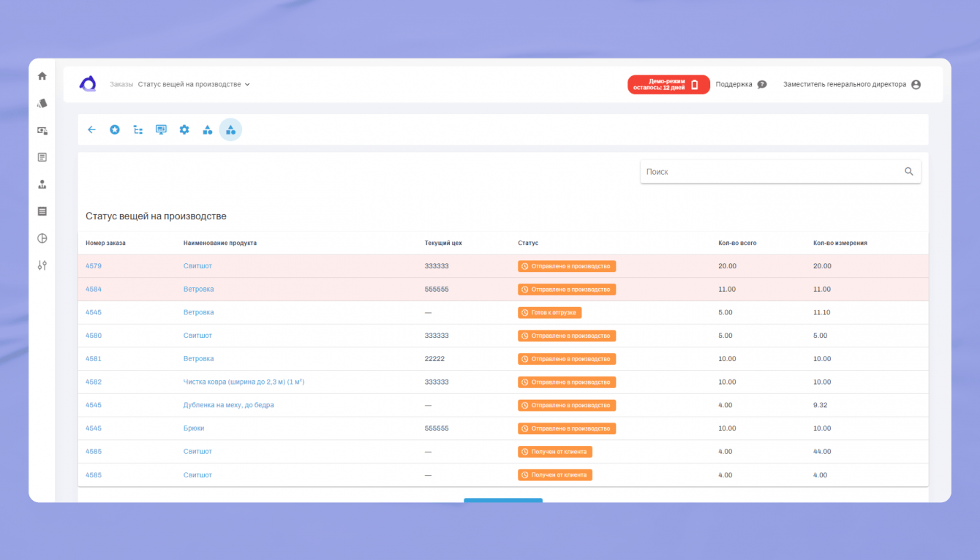
Task: Click measurement quantity '11.10' cell
Action: (822, 312)
